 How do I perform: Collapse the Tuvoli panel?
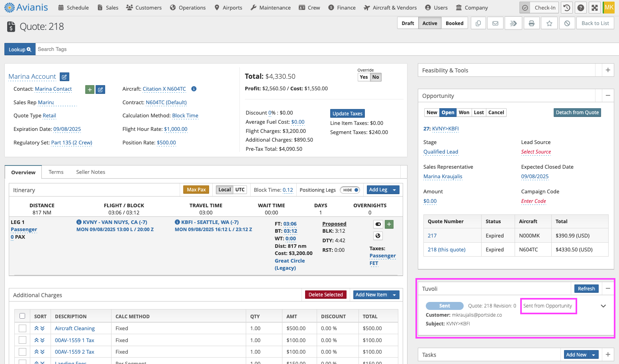pyautogui.click(x=608, y=288)
